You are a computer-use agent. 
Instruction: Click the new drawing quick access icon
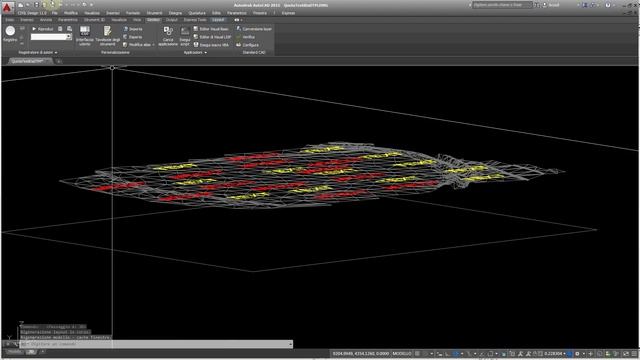point(20,5)
